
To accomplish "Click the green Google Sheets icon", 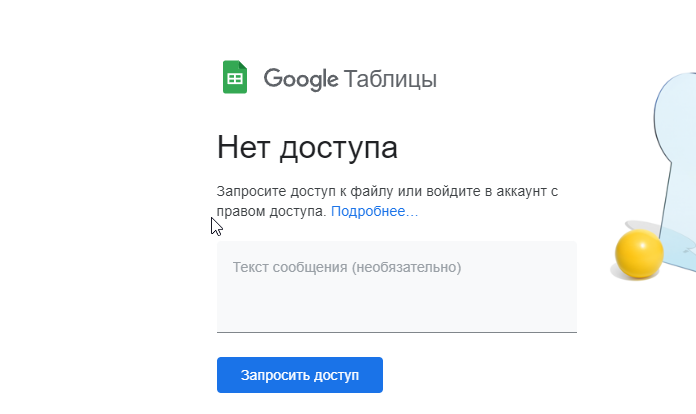I will (235, 78).
